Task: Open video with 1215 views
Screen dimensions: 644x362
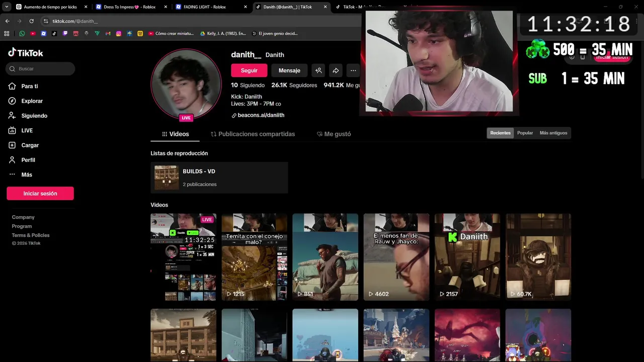Action: pos(255,257)
